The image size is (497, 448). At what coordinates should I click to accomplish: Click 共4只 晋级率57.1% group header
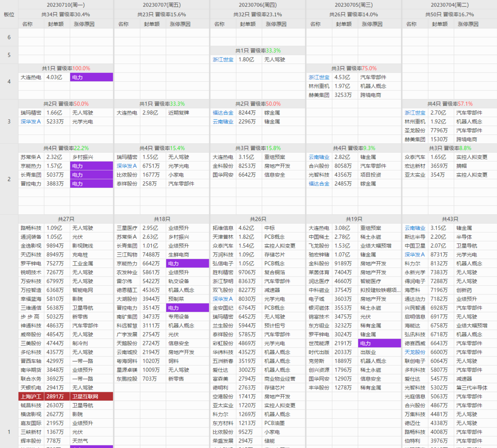pos(450,104)
